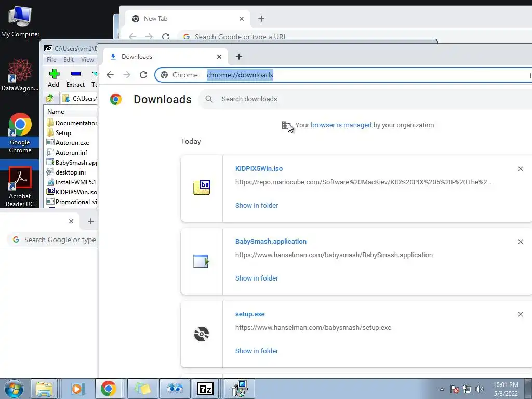Open My Computer desktop icon
This screenshot has width=532, height=399.
point(20,21)
